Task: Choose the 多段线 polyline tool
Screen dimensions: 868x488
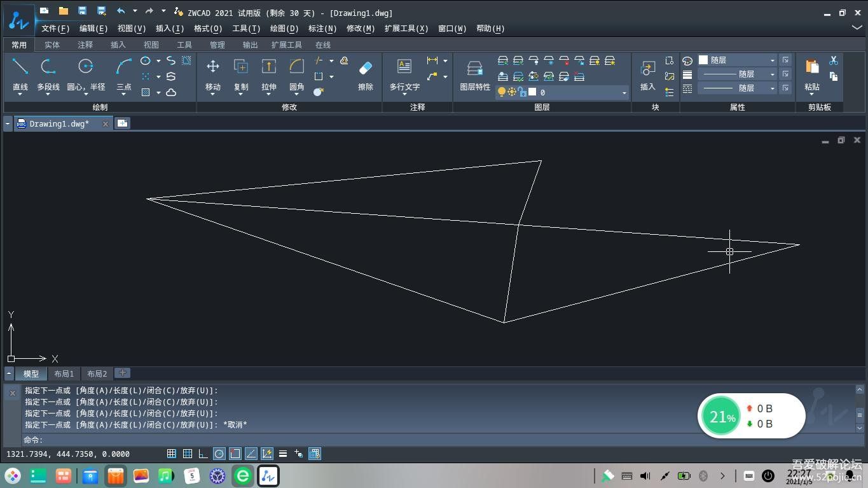Action: [48, 67]
